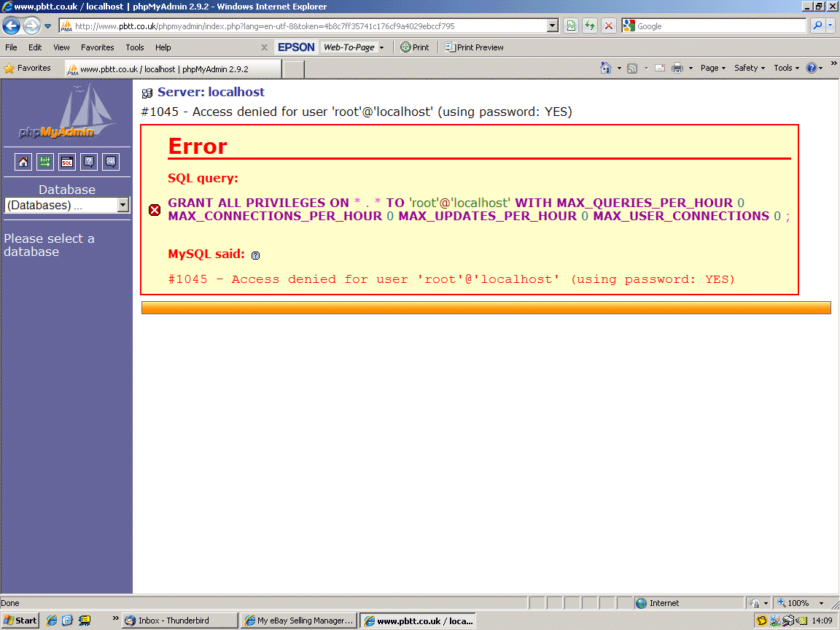Expand the EPSON Web-To-Page dropdown
This screenshot has width=840, height=630.
(x=381, y=47)
